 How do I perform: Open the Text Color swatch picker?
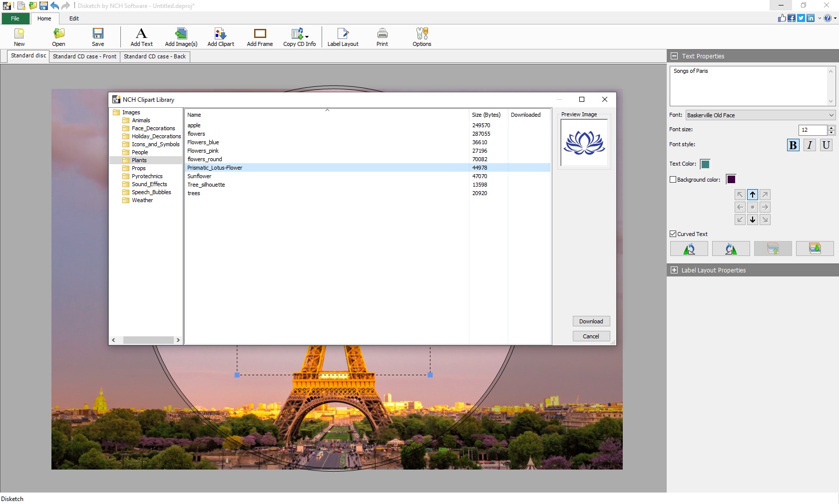click(x=704, y=164)
